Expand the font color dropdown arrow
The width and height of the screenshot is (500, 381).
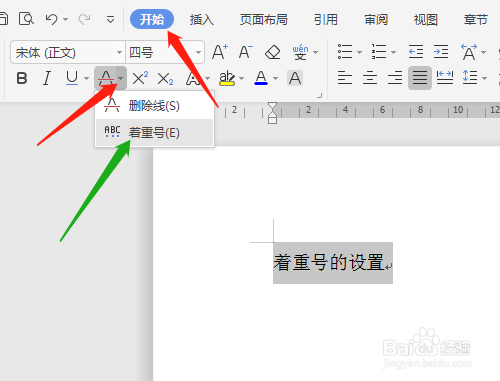275,79
